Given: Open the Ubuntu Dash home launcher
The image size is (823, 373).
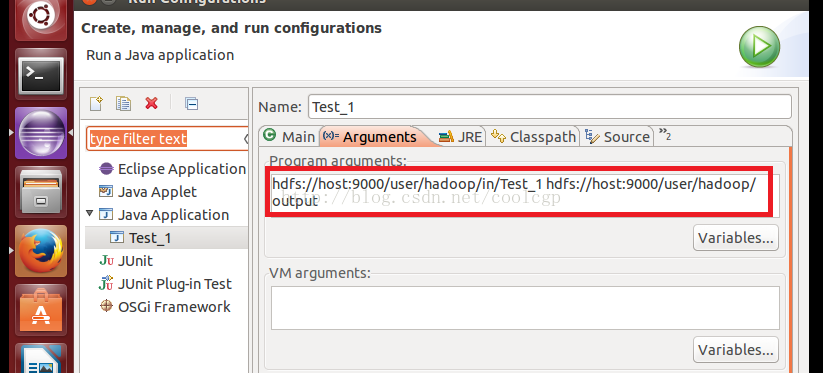Looking at the screenshot, I should tap(41, 18).
